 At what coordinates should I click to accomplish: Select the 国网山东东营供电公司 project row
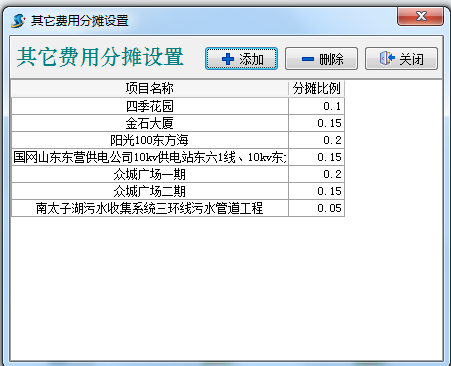[x=178, y=157]
